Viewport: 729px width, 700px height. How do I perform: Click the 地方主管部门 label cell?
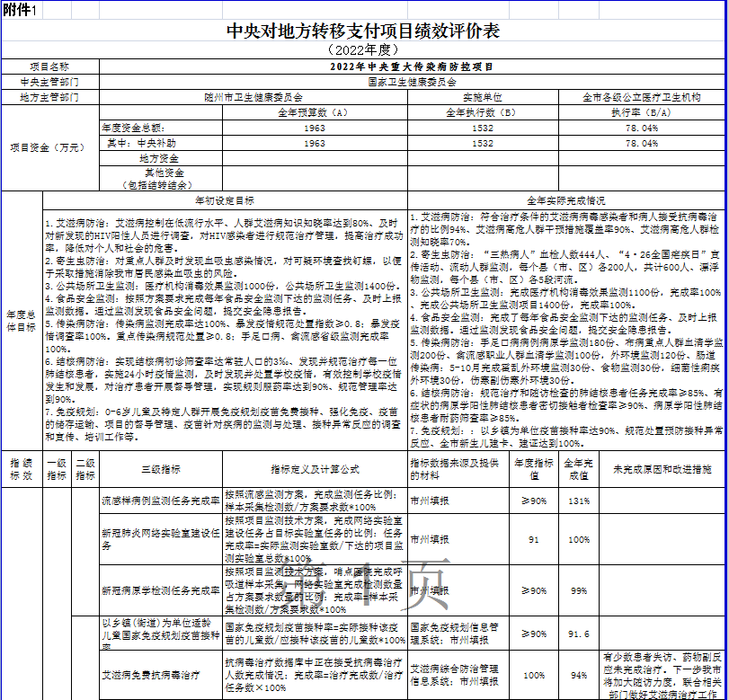pyautogui.click(x=50, y=97)
